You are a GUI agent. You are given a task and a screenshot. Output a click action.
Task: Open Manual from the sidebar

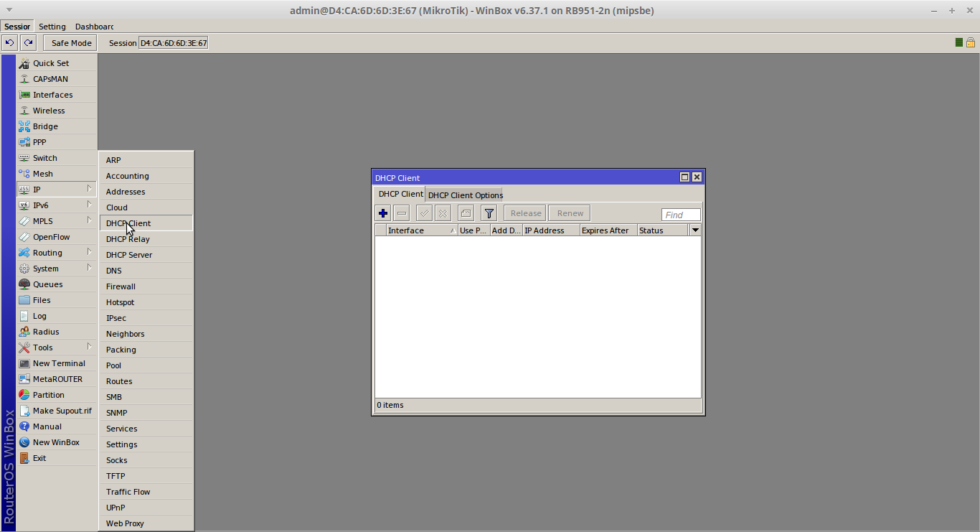pyautogui.click(x=57, y=426)
